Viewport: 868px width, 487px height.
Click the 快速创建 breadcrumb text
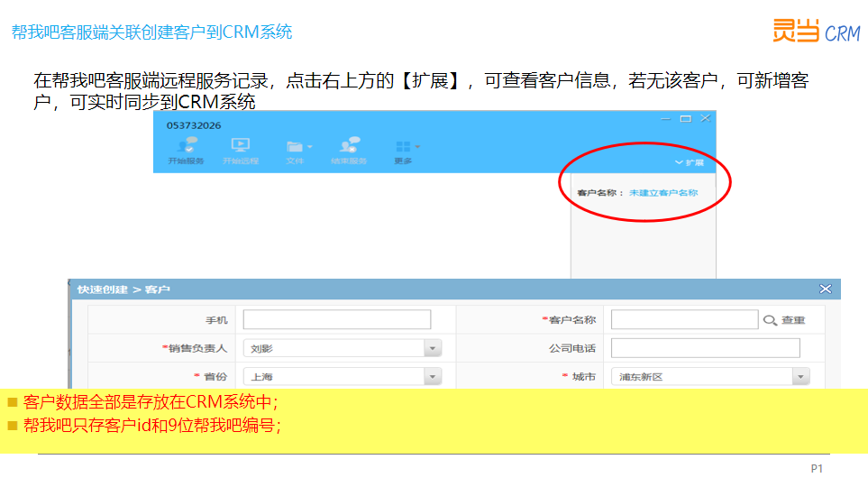point(103,289)
